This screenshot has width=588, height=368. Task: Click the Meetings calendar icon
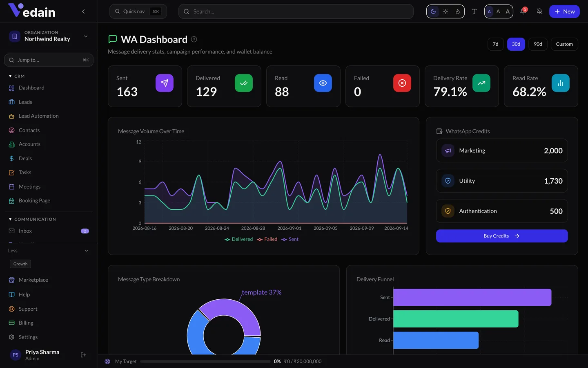[x=11, y=186]
